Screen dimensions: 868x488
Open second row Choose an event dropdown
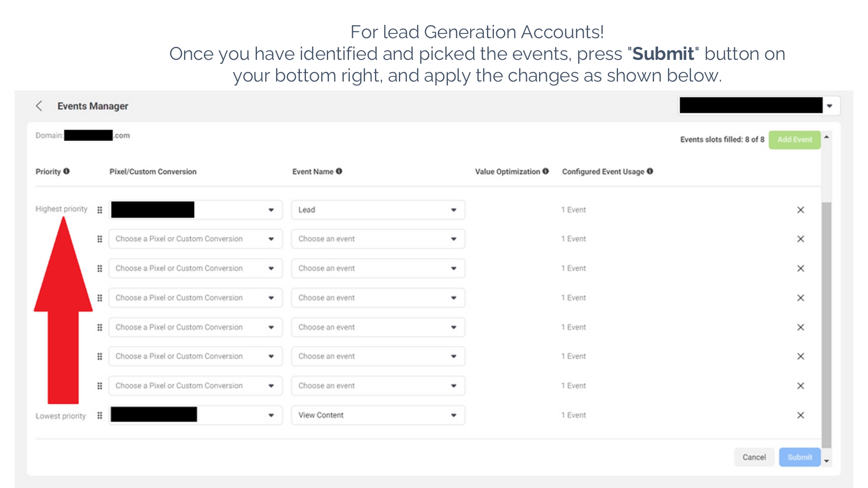[378, 239]
